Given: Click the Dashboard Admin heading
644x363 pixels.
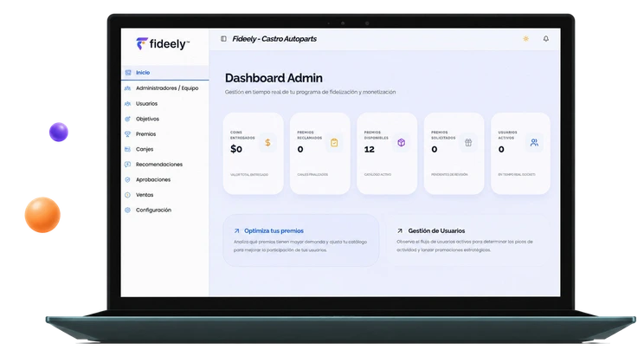Looking at the screenshot, I should [274, 78].
